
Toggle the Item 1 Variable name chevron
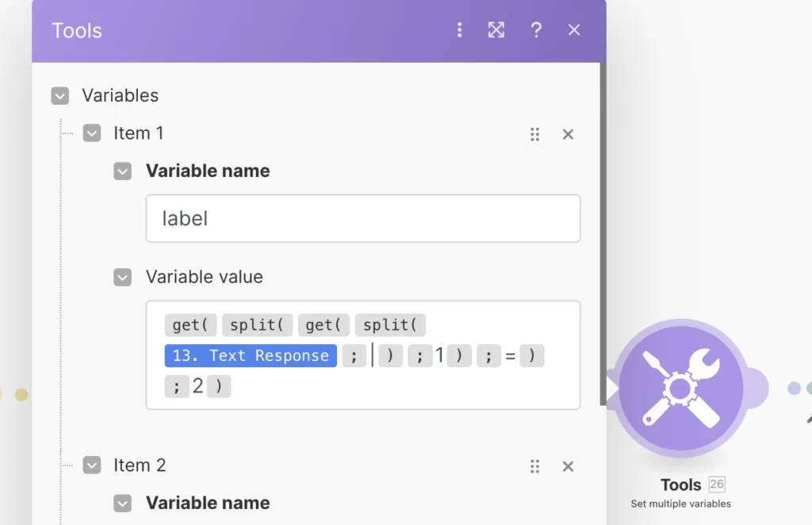[x=122, y=171]
